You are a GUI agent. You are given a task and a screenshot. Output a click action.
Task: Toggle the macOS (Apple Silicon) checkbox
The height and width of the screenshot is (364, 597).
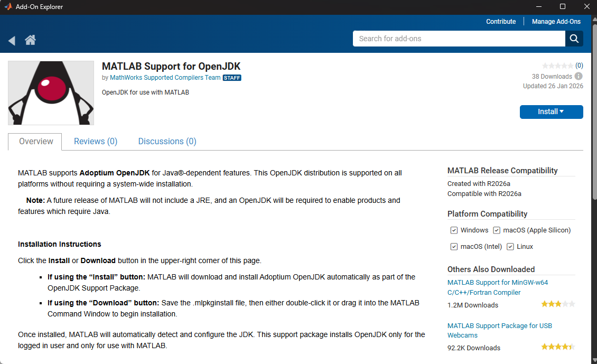click(x=497, y=230)
